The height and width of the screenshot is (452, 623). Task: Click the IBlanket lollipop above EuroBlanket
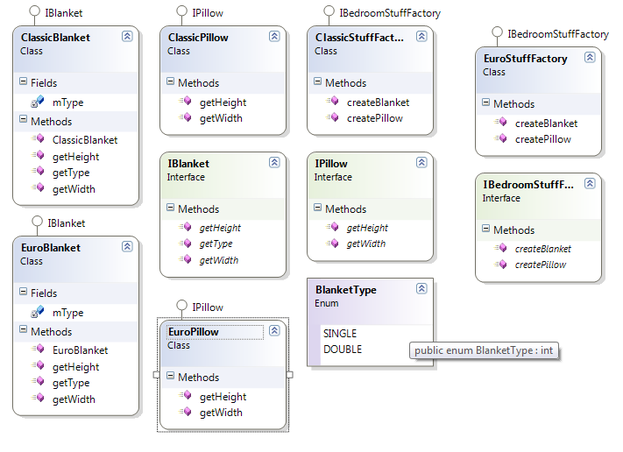coord(36,222)
